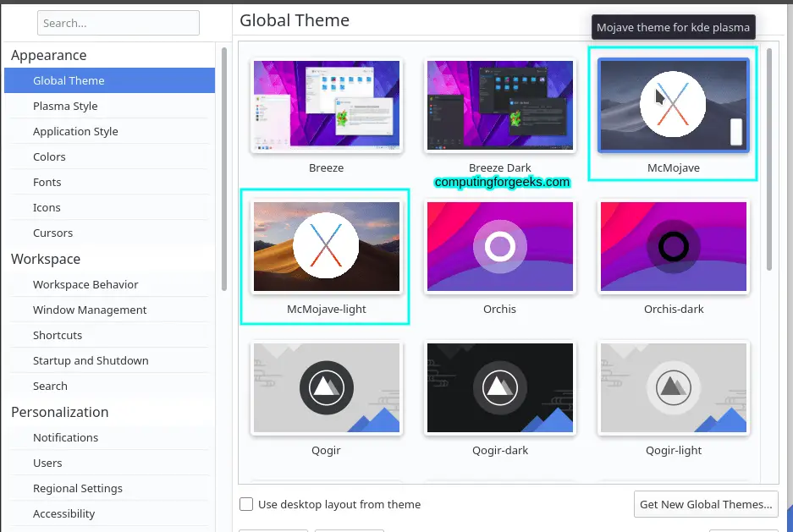Click the Orchis-dark label text
The image size is (793, 532).
point(673,310)
